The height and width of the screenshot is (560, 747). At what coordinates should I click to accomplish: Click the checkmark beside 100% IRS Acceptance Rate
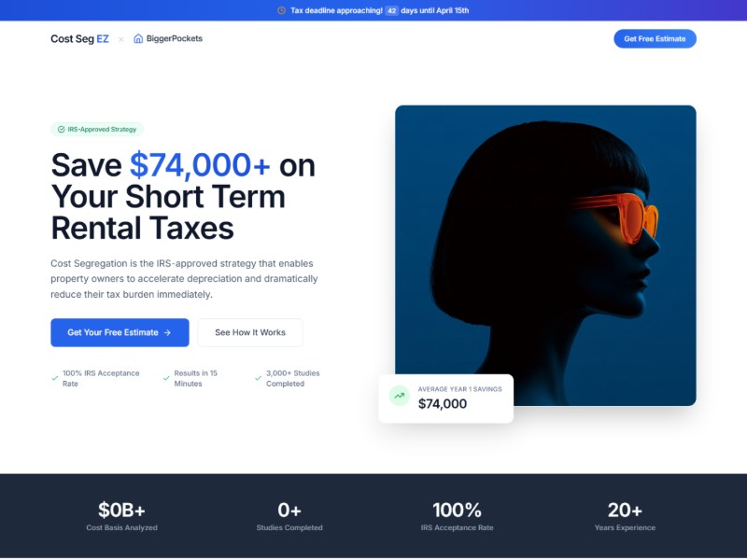pyautogui.click(x=55, y=378)
